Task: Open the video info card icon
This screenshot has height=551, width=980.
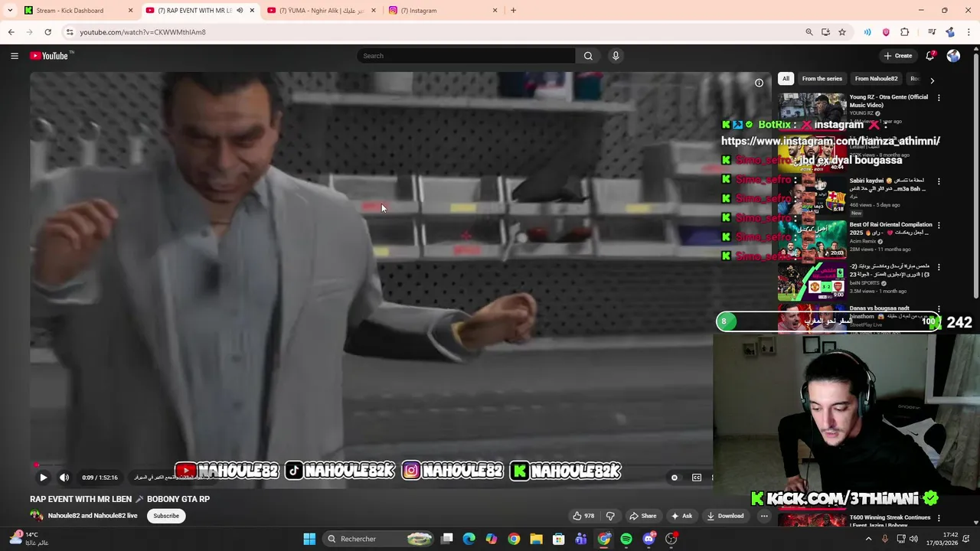Action: (759, 83)
